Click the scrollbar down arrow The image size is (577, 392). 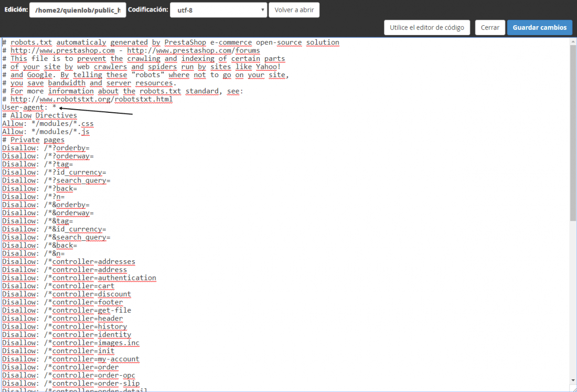[x=573, y=380]
